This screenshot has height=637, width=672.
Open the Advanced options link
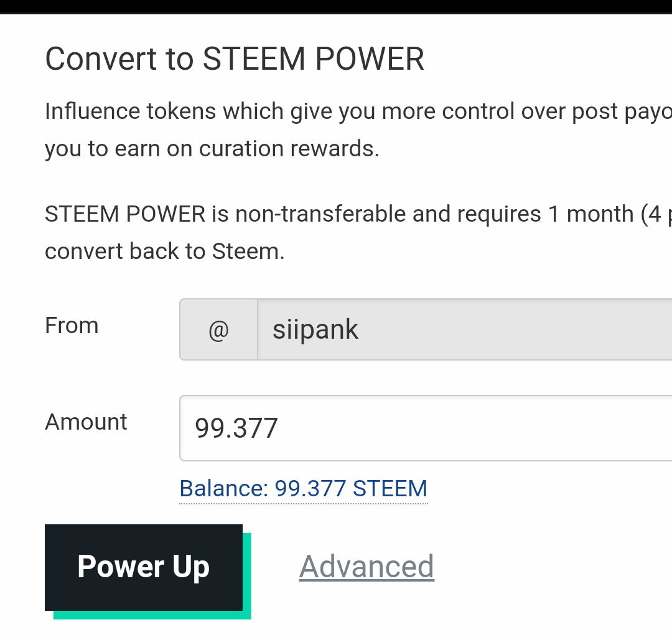tap(366, 567)
